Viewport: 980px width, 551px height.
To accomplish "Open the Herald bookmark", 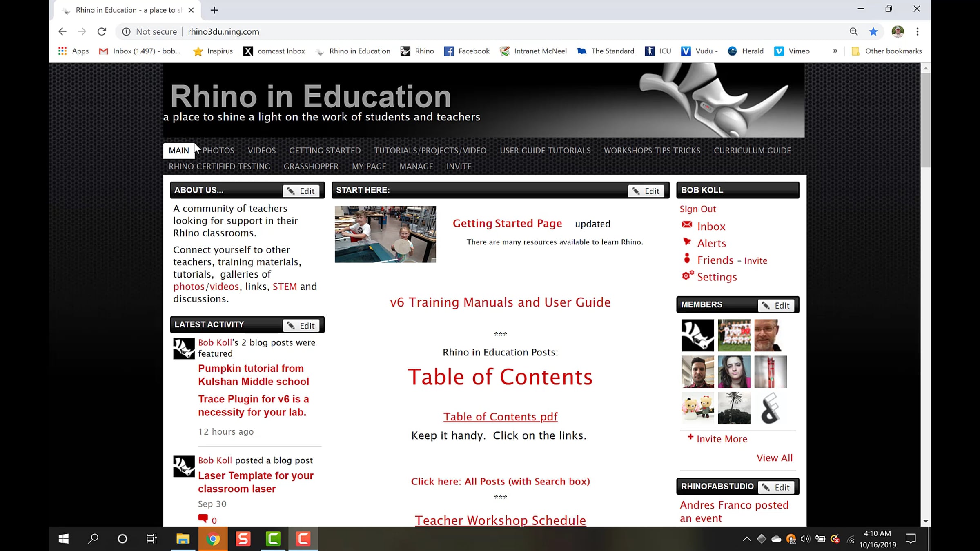I will tap(746, 51).
